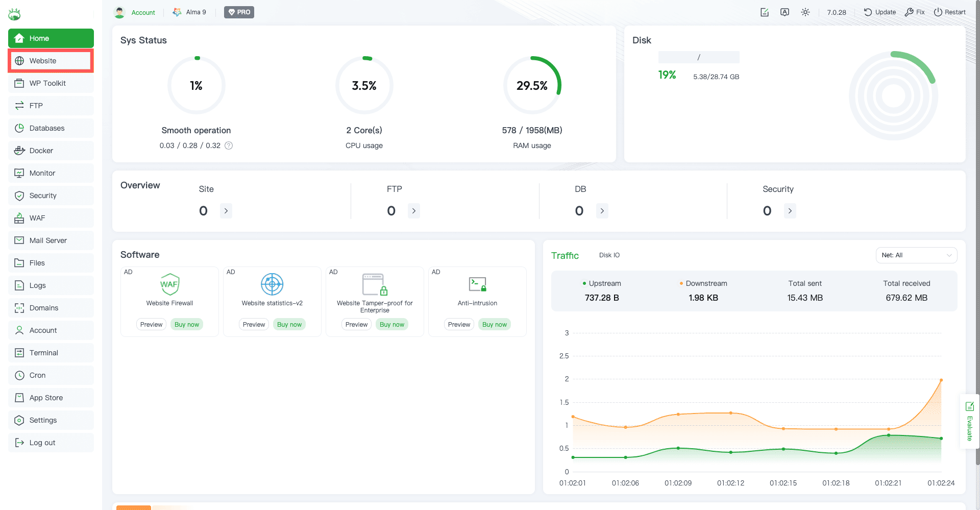Open the feedback edit icon in the top bar
Image resolution: width=980 pixels, height=510 pixels.
[764, 12]
